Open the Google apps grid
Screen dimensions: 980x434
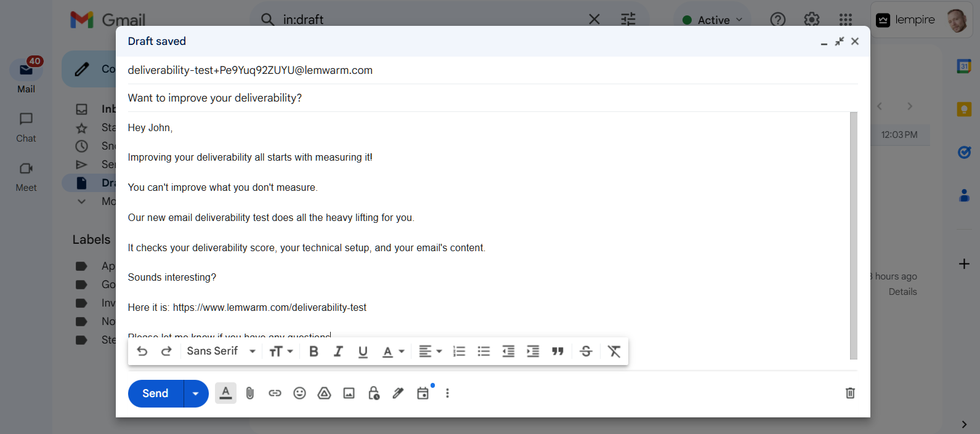(x=846, y=20)
